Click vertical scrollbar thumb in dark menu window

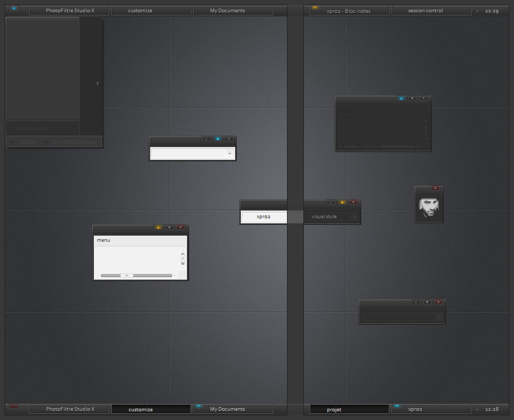[x=426, y=130]
